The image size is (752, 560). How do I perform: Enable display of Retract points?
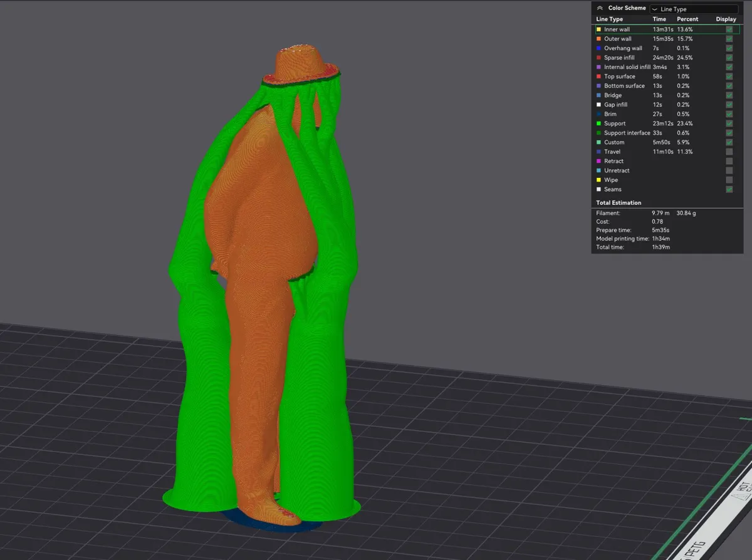click(x=729, y=161)
